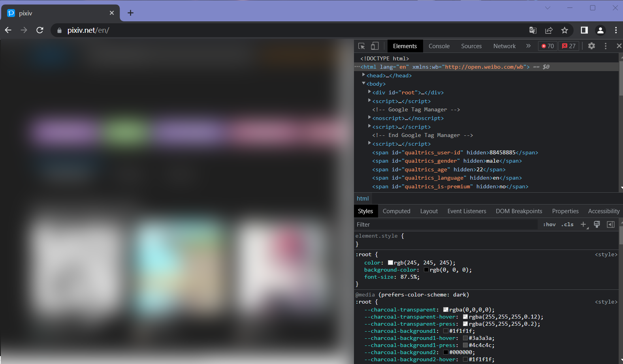Screen dimensions: 623x364
Task: Open the Layout tab
Action: coord(429,211)
